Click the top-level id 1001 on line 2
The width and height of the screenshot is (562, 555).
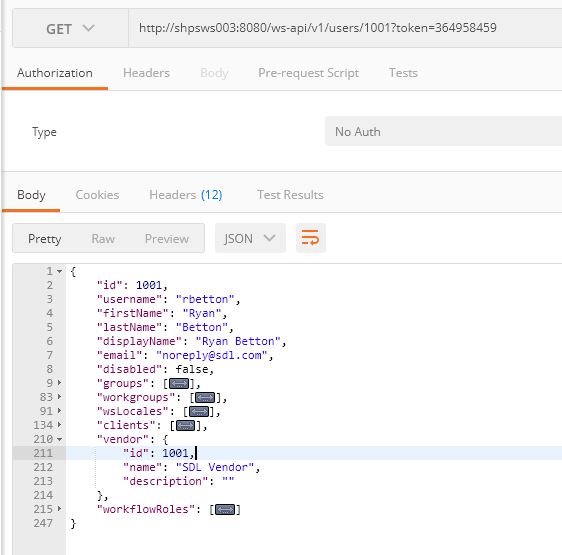(x=149, y=285)
